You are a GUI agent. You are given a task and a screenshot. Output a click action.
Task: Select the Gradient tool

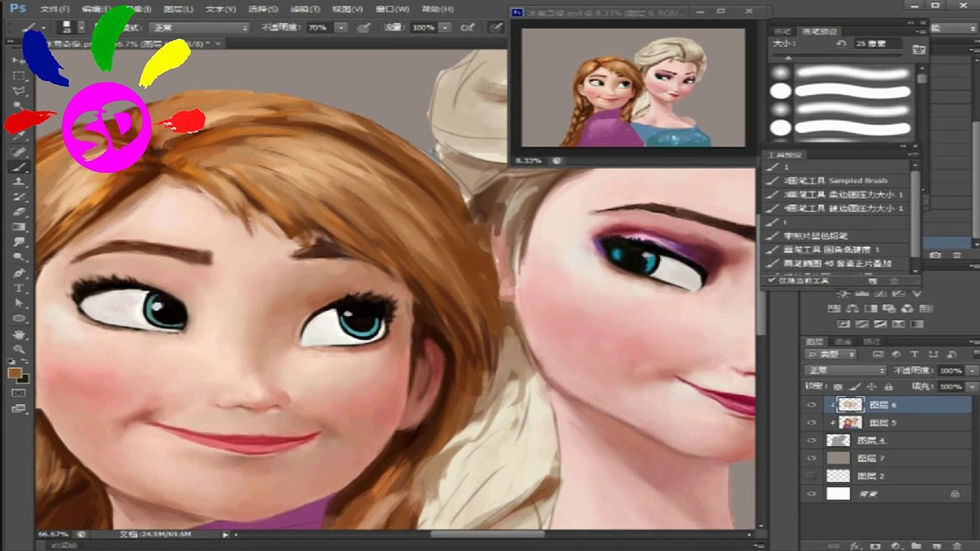[x=18, y=227]
